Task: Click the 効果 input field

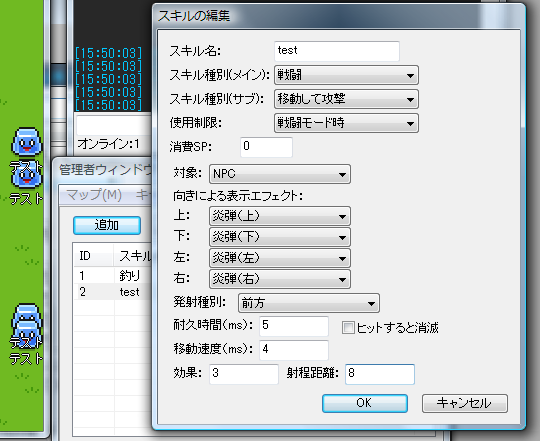Action: pos(243,374)
